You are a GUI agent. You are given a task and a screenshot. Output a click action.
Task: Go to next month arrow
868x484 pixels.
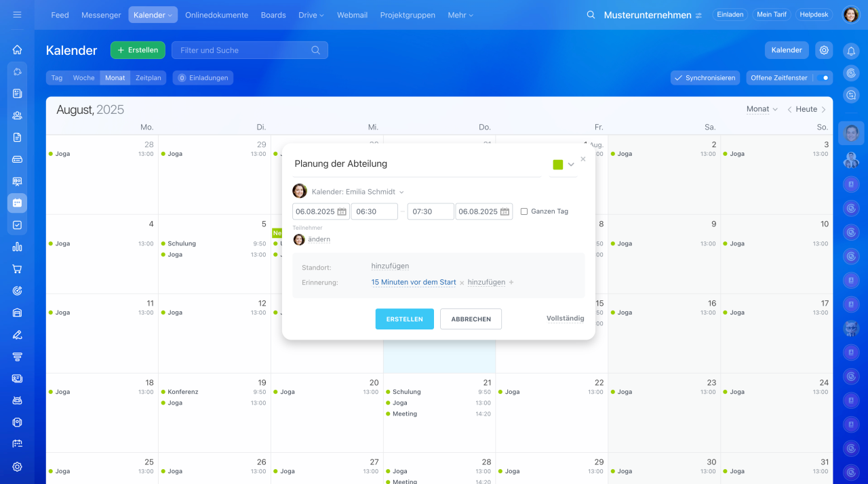(824, 109)
